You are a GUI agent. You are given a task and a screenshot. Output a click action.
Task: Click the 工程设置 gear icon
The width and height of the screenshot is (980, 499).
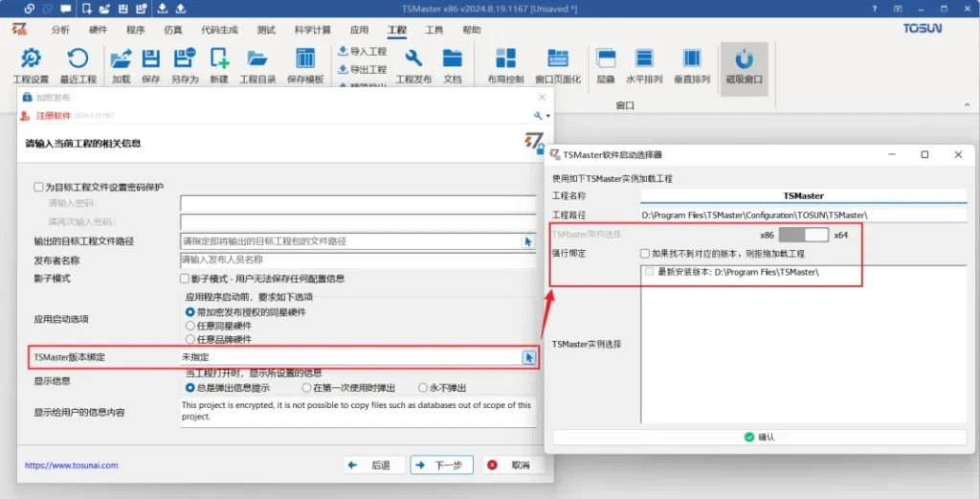coord(31,58)
